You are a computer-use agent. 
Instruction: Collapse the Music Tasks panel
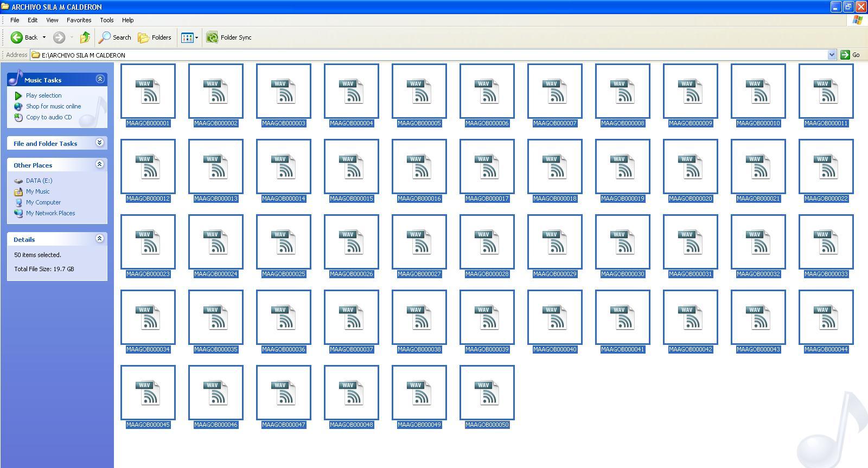100,79
